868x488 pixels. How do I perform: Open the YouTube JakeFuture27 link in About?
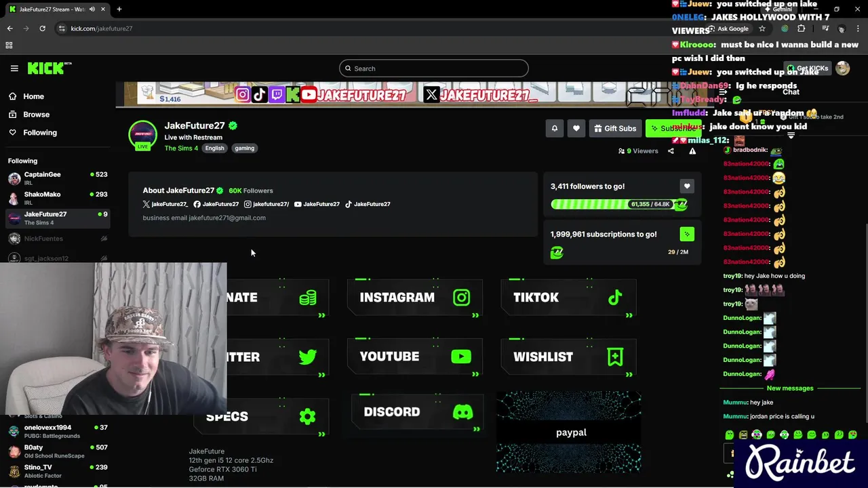point(317,204)
